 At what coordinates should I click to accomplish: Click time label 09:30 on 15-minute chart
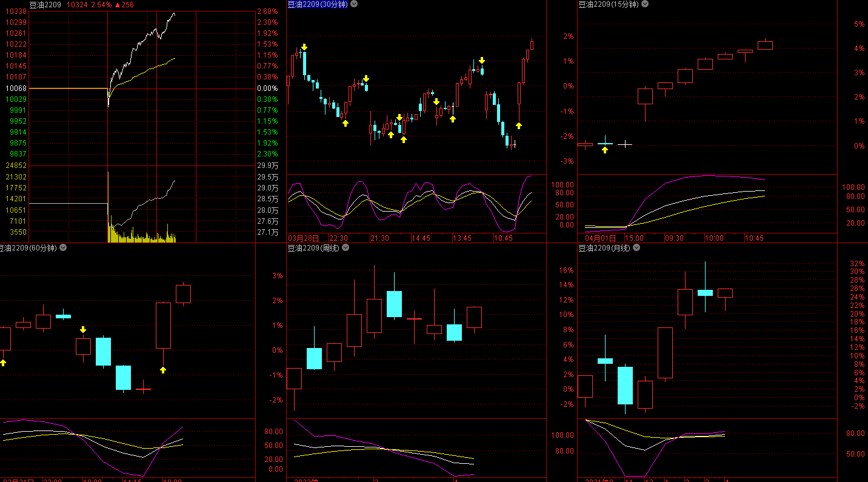(x=675, y=238)
